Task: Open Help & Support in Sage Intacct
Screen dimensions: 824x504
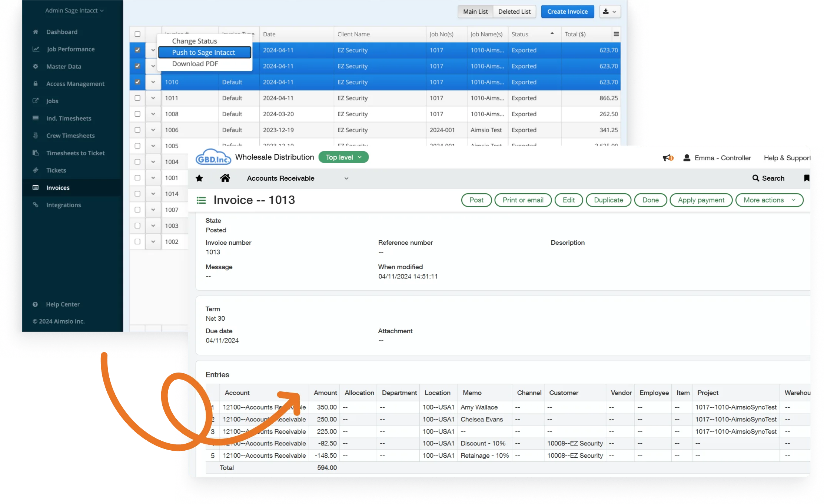Action: pos(787,158)
